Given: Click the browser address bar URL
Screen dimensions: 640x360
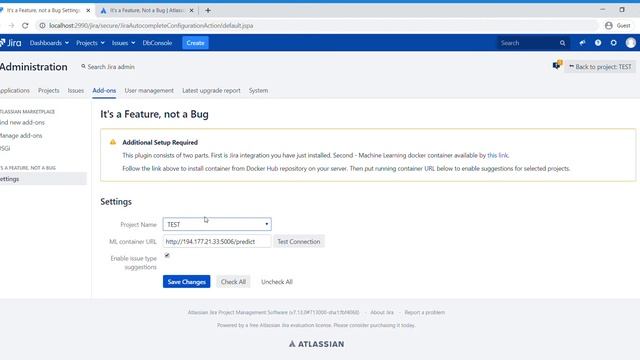Looking at the screenshot, I should click(x=151, y=25).
